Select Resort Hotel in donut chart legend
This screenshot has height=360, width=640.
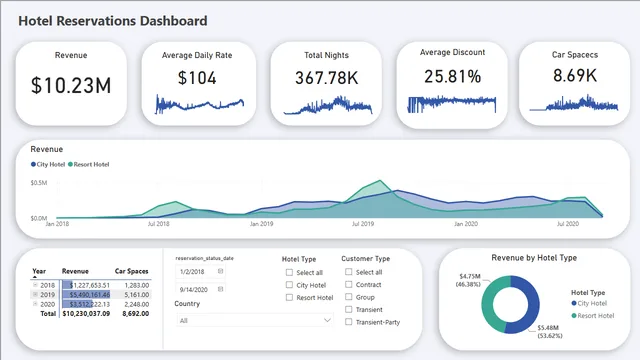[x=593, y=316]
